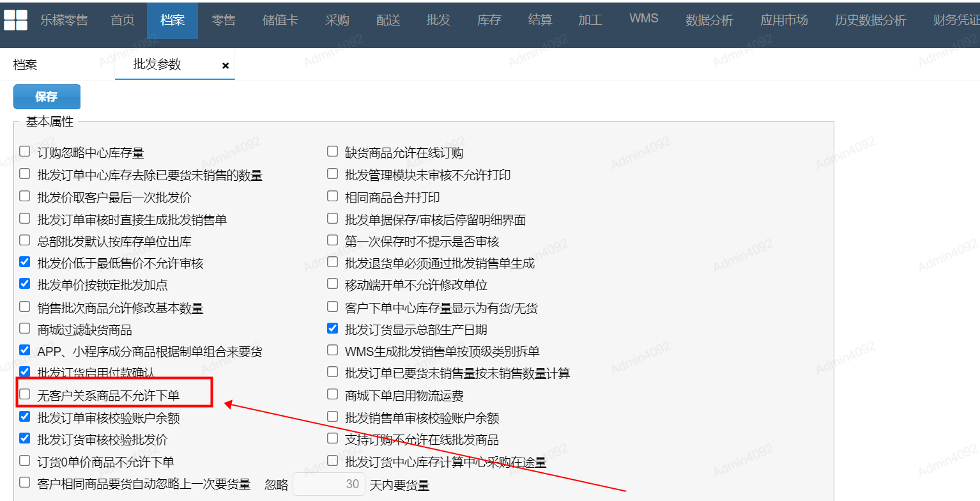Check 缺货商品允许在线订购

pyautogui.click(x=332, y=151)
